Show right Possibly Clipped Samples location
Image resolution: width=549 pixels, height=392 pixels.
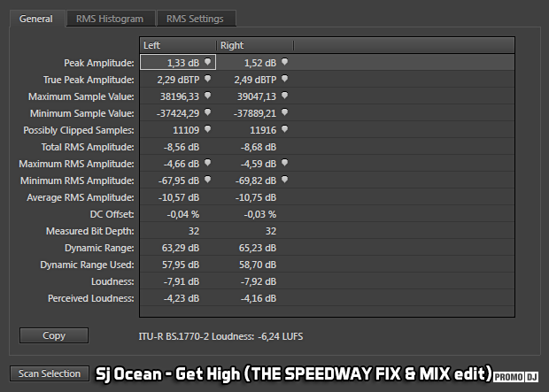[x=284, y=129]
